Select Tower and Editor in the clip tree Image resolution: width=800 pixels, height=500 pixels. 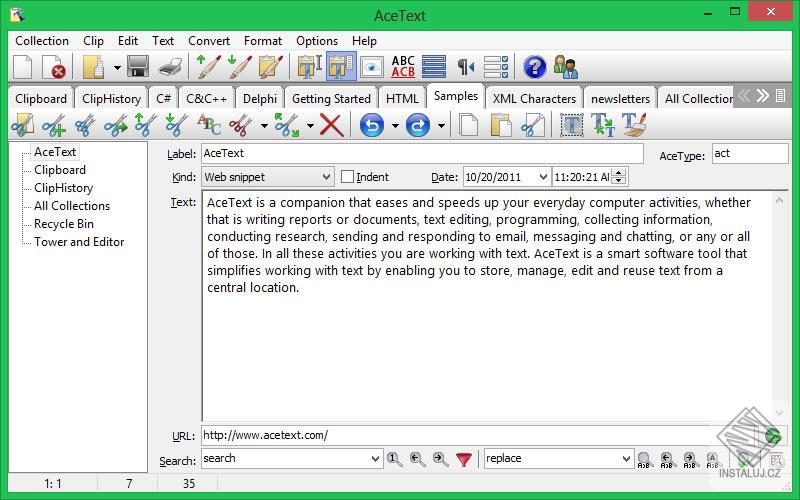[x=79, y=242]
